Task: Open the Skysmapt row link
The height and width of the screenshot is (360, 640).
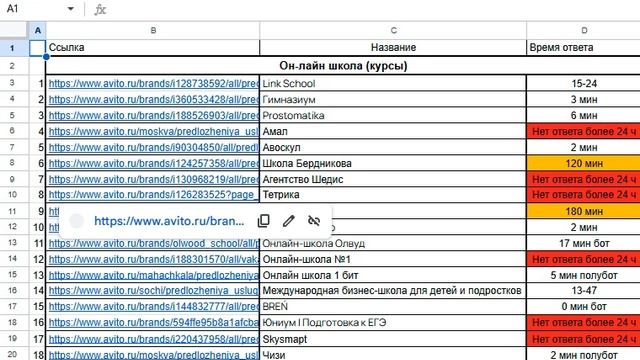Action: [153, 339]
